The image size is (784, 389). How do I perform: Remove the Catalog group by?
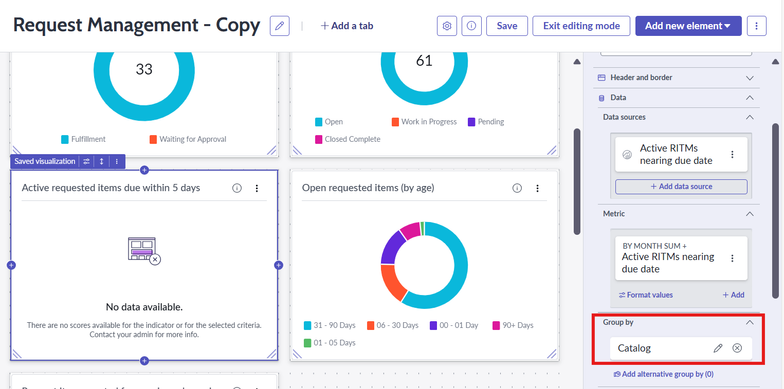[x=737, y=348]
